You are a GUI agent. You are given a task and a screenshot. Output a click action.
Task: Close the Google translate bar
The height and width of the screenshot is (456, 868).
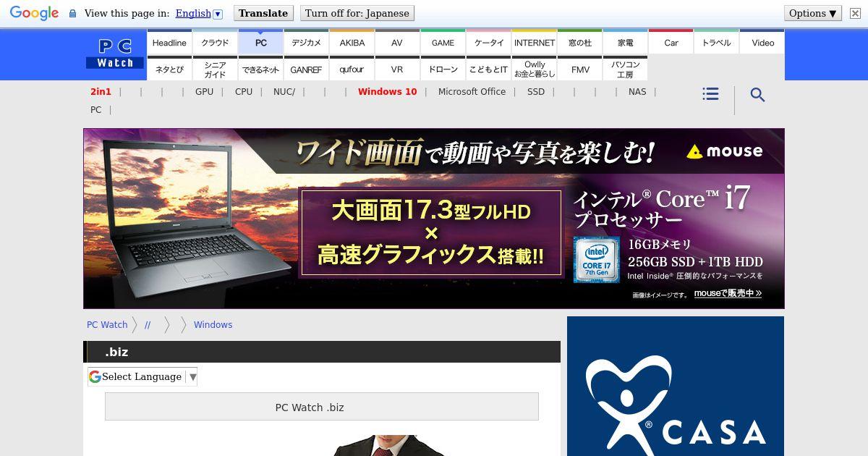coord(855,13)
